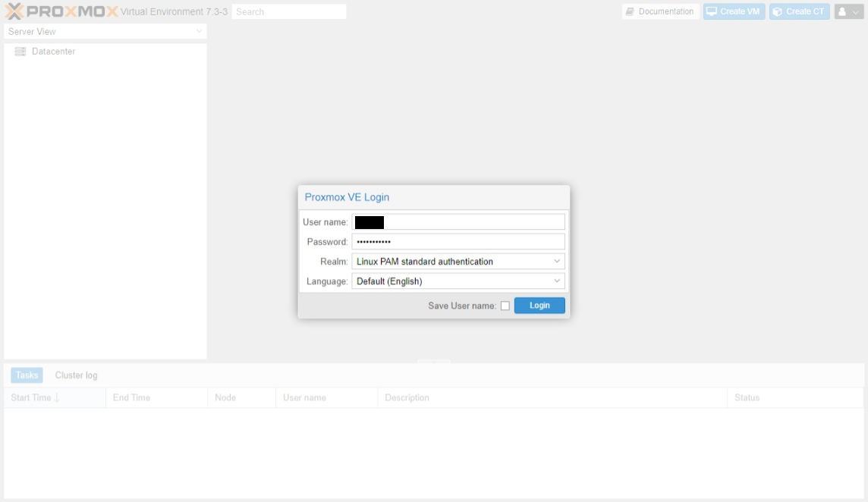The height and width of the screenshot is (502, 868).
Task: Sort by the Node column
Action: 241,397
